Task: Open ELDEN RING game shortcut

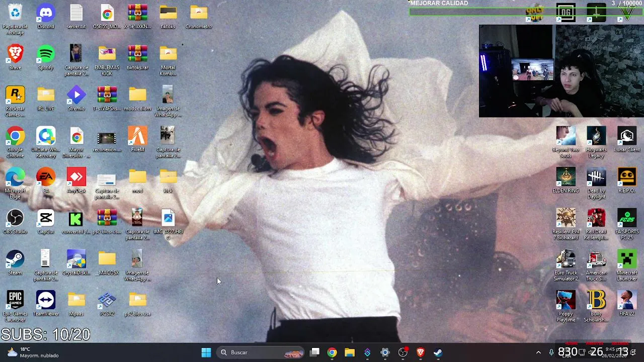Action: (x=566, y=180)
